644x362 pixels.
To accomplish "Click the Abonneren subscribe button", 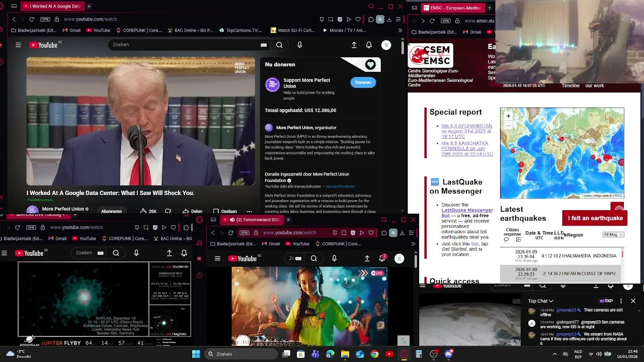I will tap(111, 211).
